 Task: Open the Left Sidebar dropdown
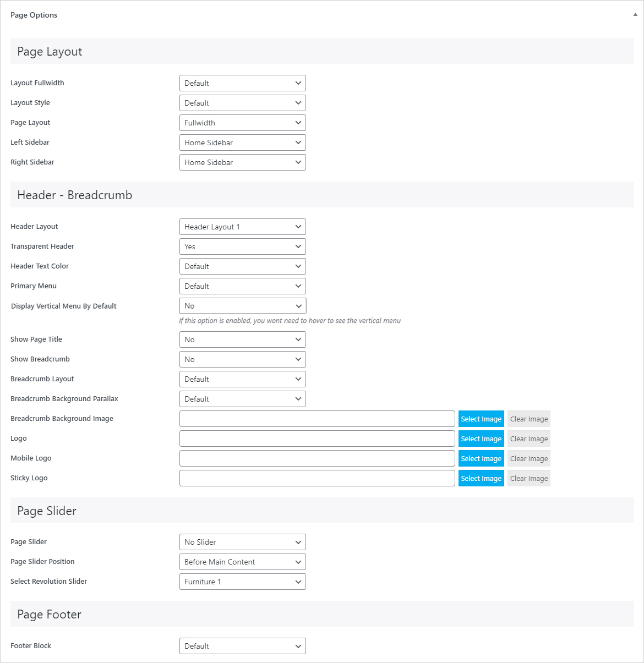[242, 143]
